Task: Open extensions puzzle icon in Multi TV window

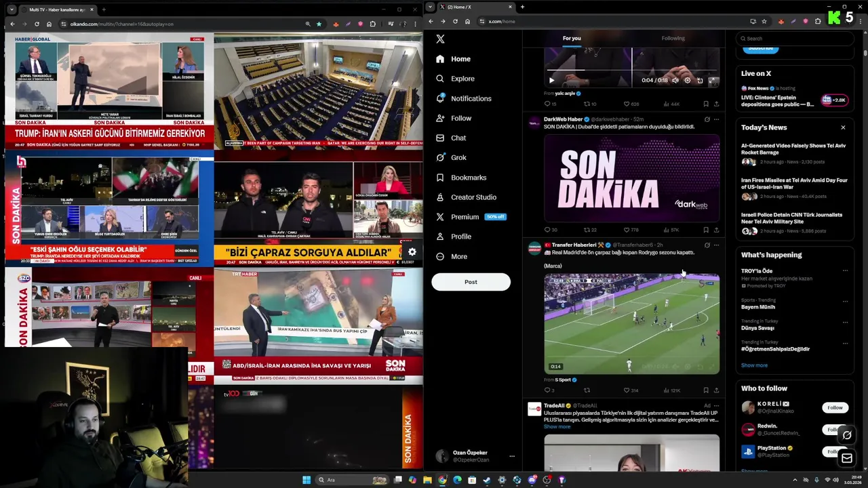Action: (372, 24)
